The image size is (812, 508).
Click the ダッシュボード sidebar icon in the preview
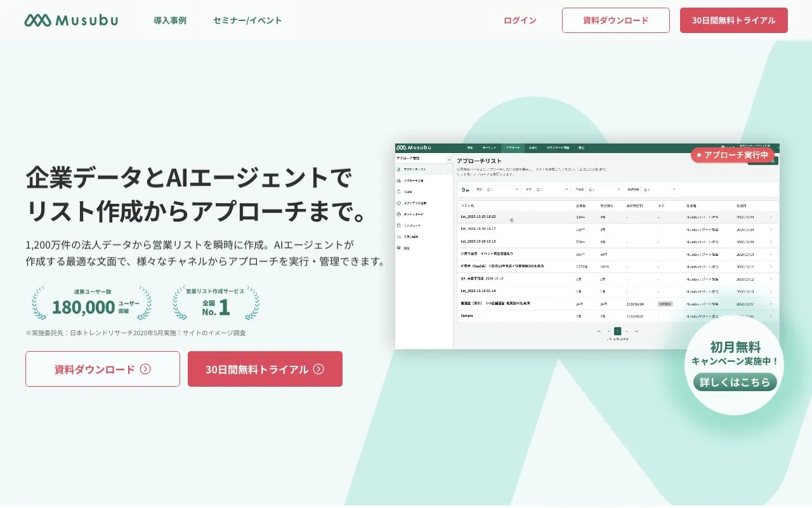coord(399,214)
